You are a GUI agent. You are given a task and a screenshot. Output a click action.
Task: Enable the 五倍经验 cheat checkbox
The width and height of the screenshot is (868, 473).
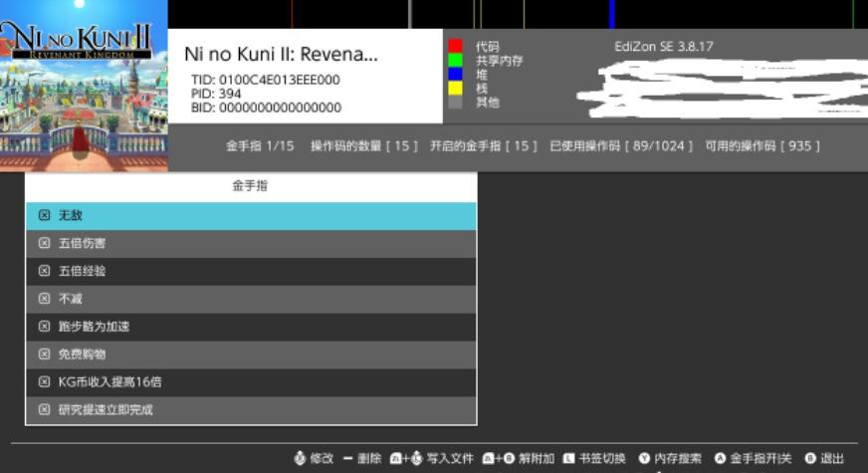(44, 271)
